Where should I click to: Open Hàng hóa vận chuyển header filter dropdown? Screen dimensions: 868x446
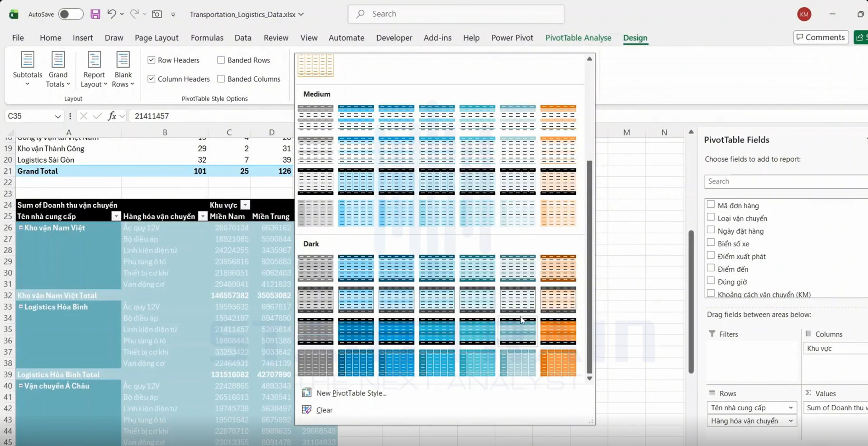(x=203, y=216)
